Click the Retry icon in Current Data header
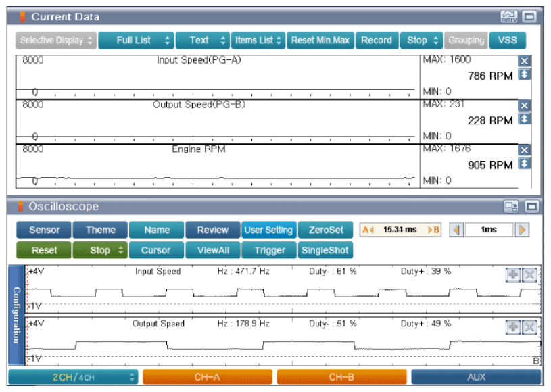 508,16
